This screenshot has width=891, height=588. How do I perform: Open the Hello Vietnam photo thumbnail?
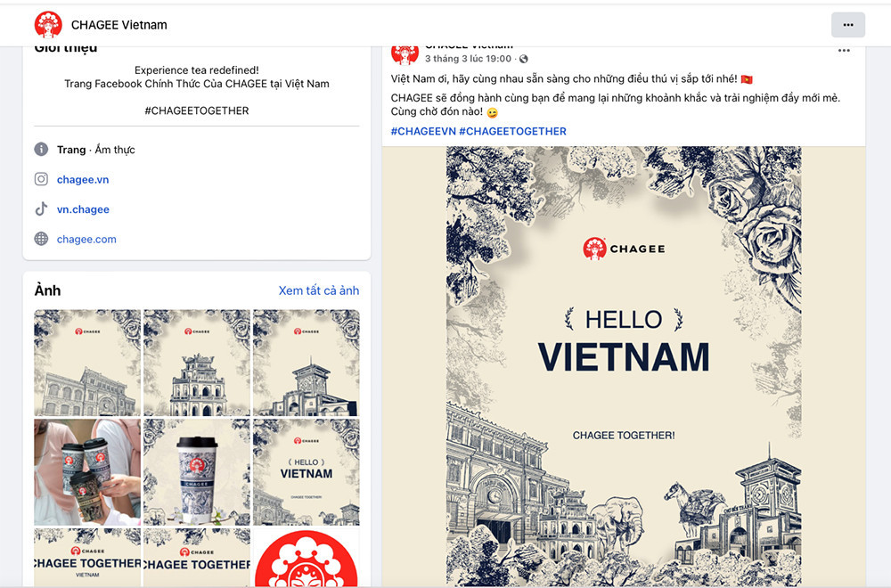click(x=307, y=471)
